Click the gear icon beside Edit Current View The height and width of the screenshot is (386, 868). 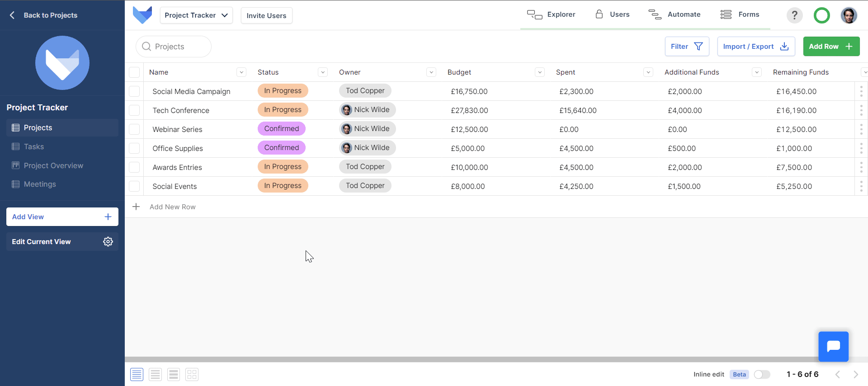[x=108, y=242]
